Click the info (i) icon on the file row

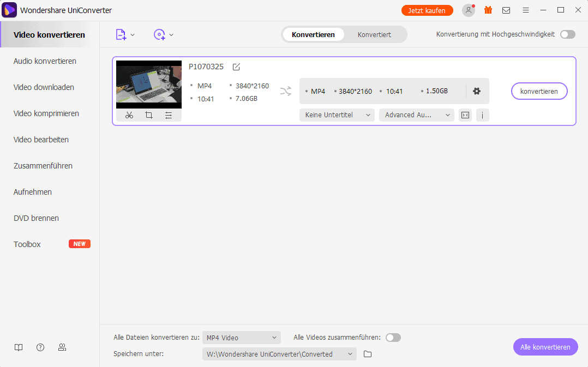pos(482,115)
